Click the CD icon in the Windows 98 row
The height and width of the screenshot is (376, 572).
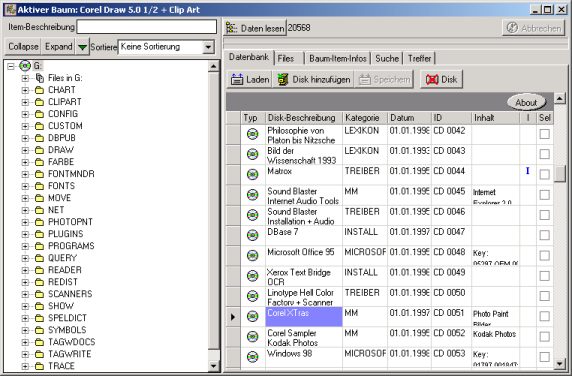252,357
